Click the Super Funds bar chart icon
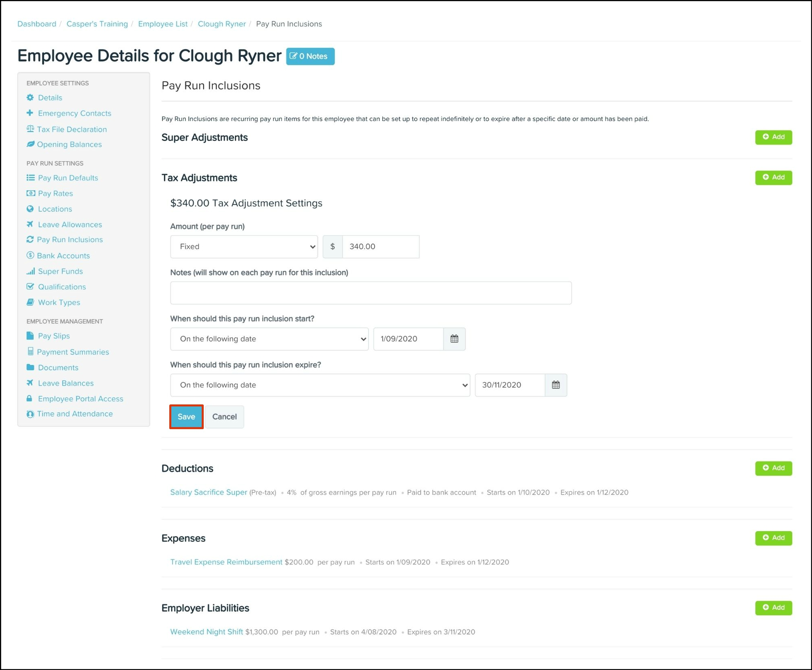812x670 pixels. (x=30, y=271)
